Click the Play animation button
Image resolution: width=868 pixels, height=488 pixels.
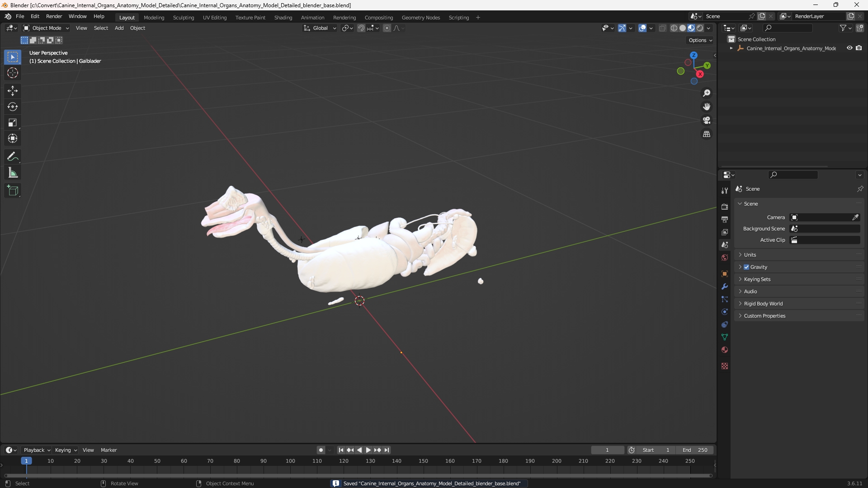368,450
